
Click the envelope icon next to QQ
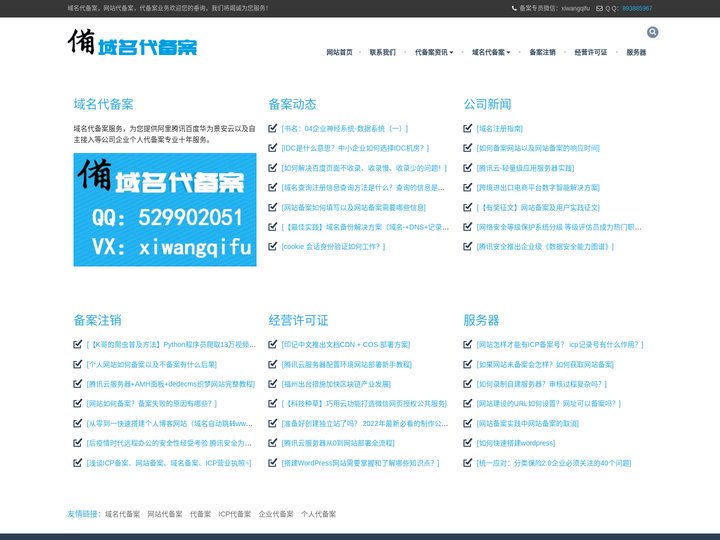coord(599,8)
